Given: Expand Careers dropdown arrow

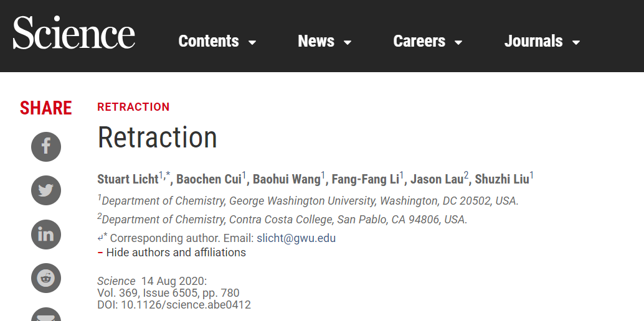Looking at the screenshot, I should click(x=459, y=42).
